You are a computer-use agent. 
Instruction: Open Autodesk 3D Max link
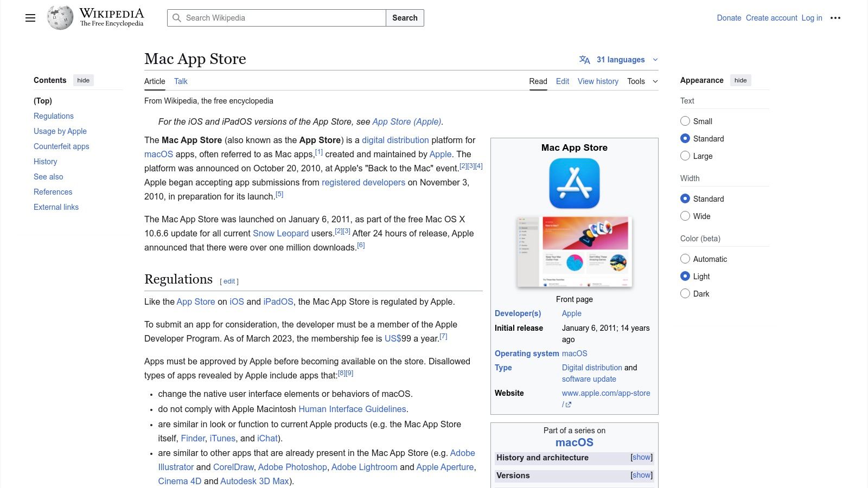(255, 481)
